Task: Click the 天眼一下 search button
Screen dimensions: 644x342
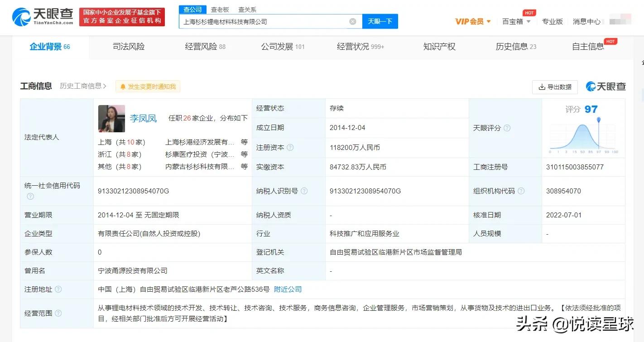Action: click(380, 21)
